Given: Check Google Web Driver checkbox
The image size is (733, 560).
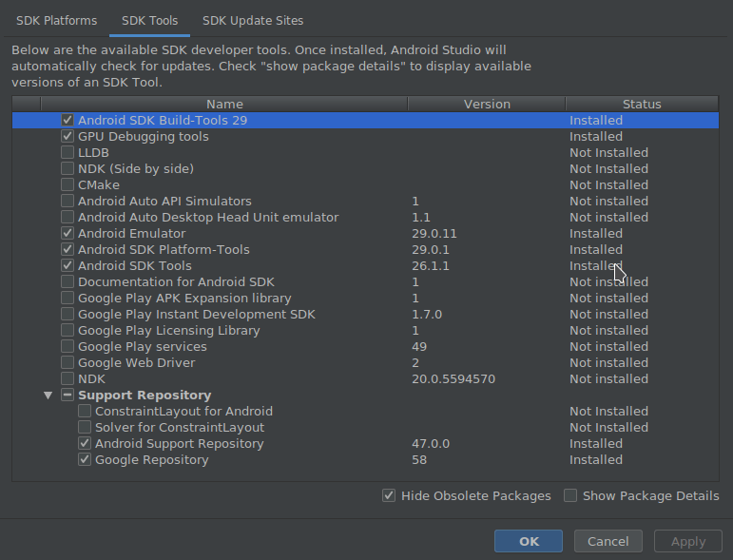Looking at the screenshot, I should (68, 362).
